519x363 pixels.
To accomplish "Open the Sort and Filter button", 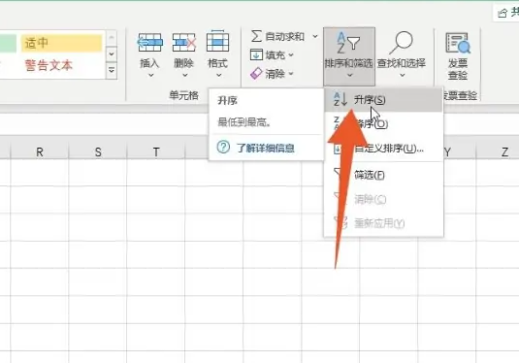I will click(349, 56).
